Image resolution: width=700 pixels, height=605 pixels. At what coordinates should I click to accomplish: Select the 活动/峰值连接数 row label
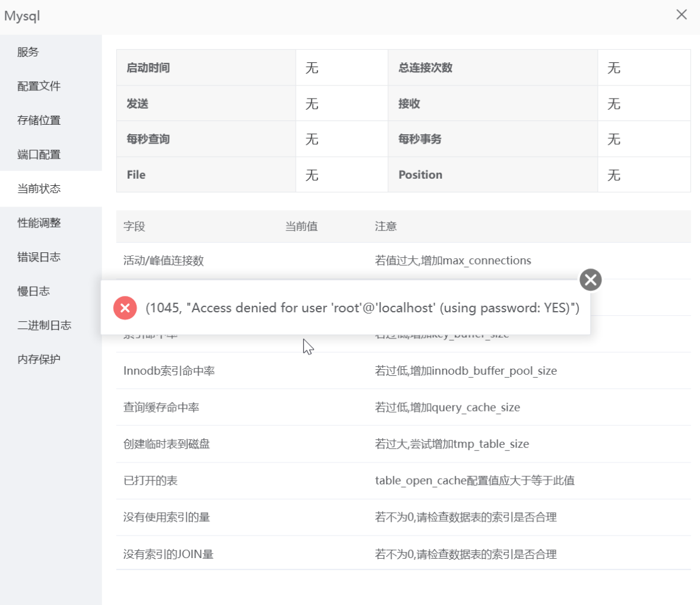[x=163, y=260]
